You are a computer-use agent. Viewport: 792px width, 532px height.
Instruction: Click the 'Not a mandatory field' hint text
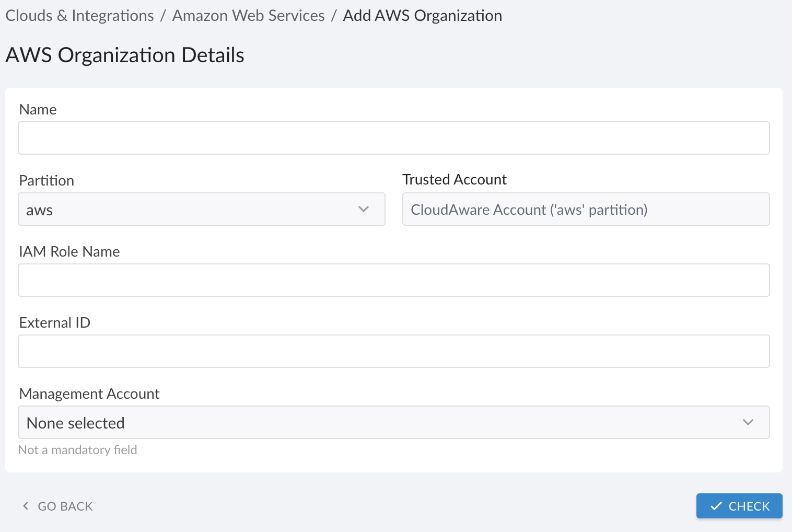pos(77,449)
